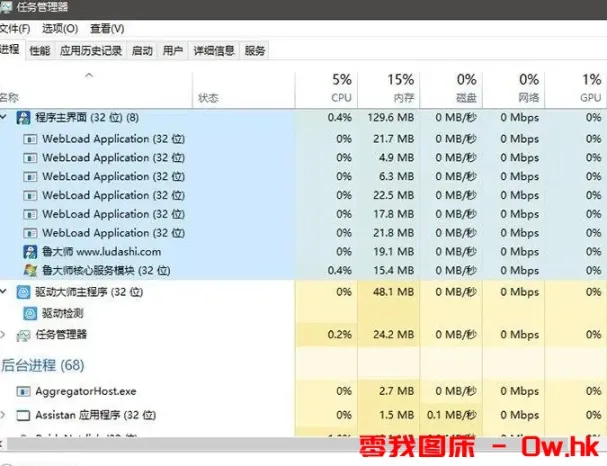
Task: Click the Assistan 应用程序 process icon
Action: (25, 414)
